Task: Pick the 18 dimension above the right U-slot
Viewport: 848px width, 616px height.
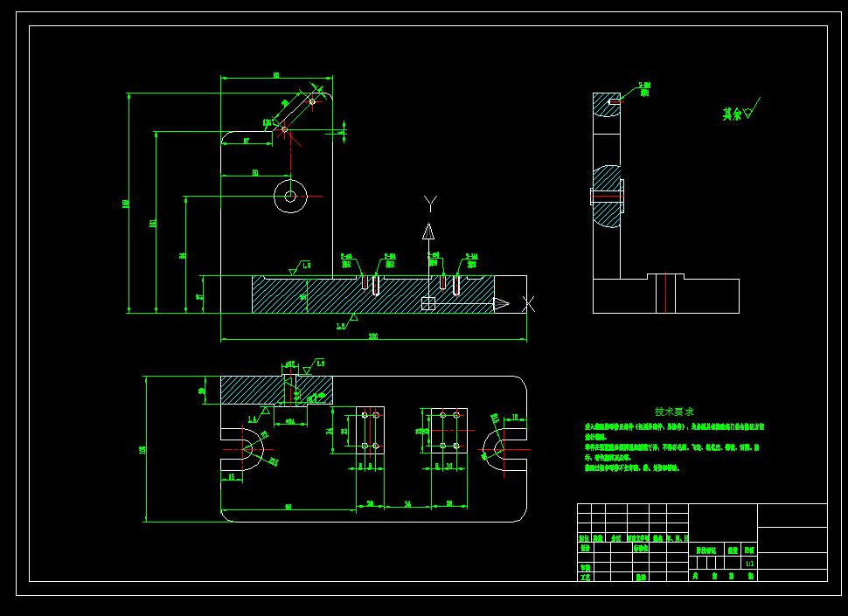Action: pyautogui.click(x=515, y=417)
